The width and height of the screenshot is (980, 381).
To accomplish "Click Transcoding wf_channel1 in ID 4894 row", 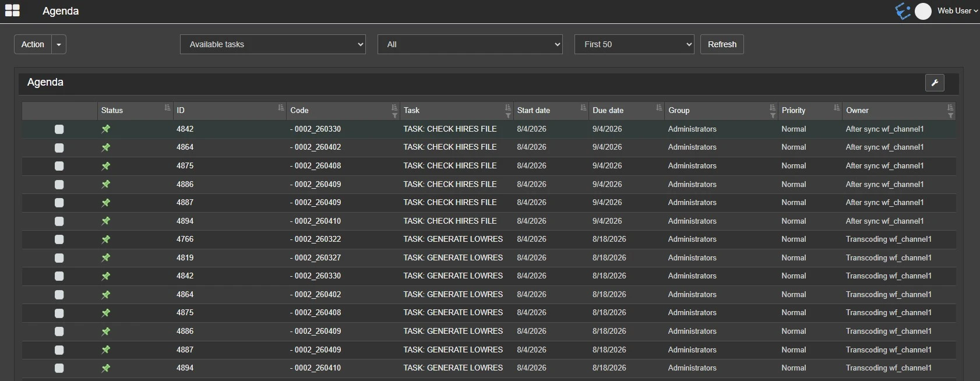I will [x=889, y=368].
